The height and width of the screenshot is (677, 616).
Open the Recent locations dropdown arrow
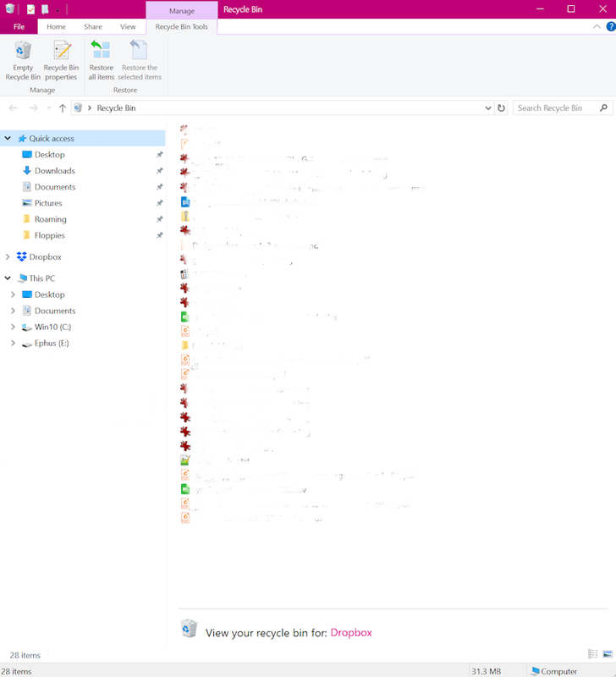49,108
